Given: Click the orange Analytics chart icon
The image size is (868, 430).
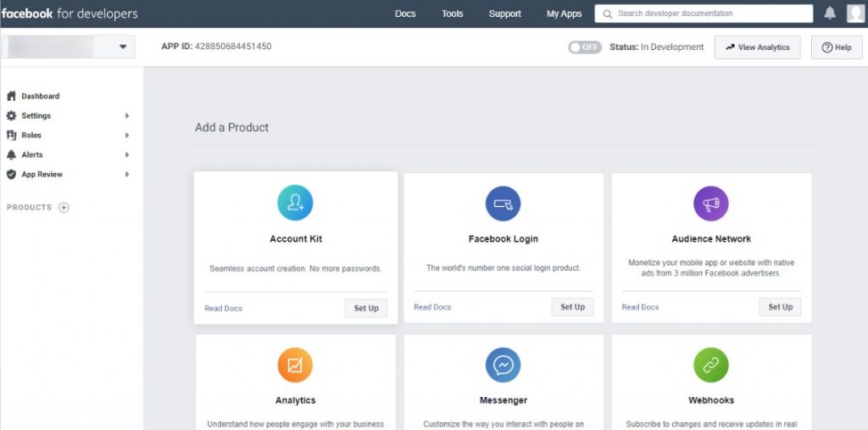Looking at the screenshot, I should coord(295,366).
